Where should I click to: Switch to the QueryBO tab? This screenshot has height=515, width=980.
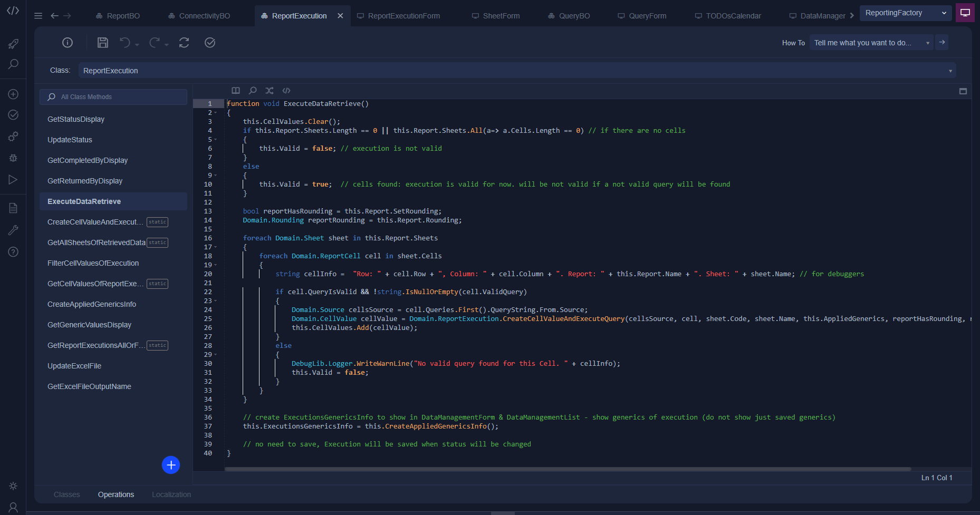(569, 16)
